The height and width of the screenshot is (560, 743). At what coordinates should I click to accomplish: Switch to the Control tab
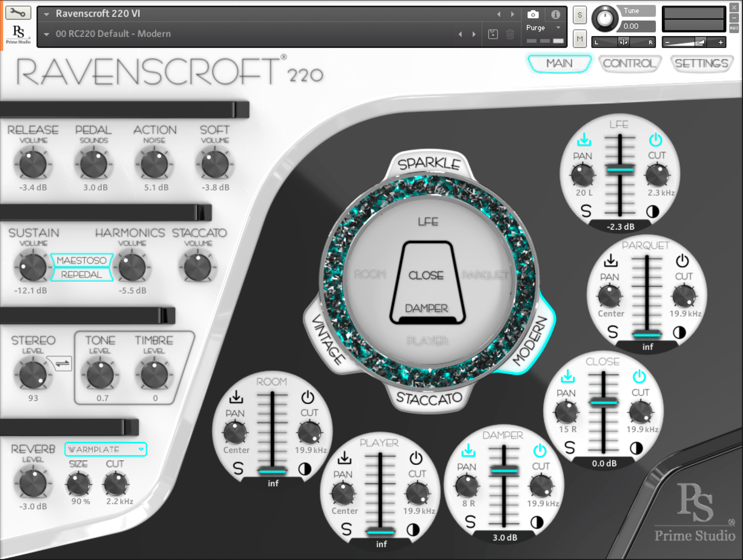pos(629,63)
